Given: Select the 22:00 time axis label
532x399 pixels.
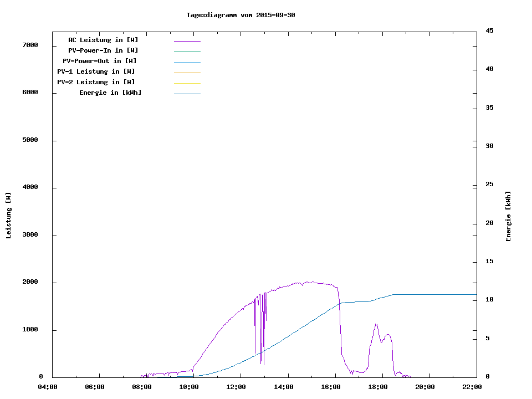Looking at the screenshot, I should pos(473,387).
